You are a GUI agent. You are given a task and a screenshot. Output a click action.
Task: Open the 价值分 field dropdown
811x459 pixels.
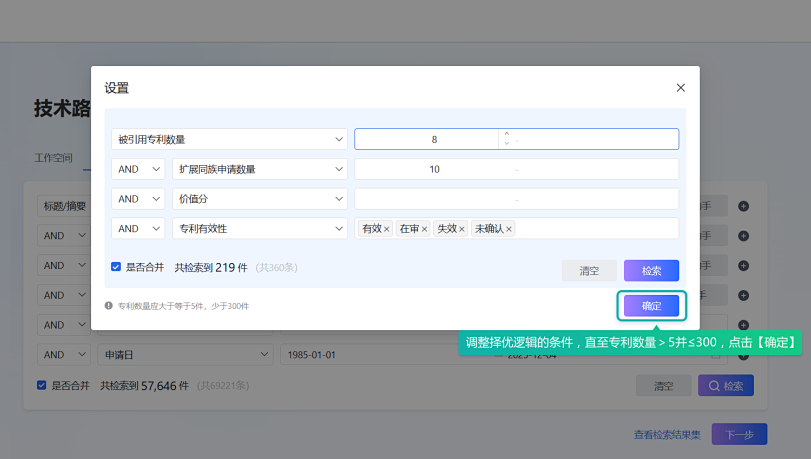(260, 199)
